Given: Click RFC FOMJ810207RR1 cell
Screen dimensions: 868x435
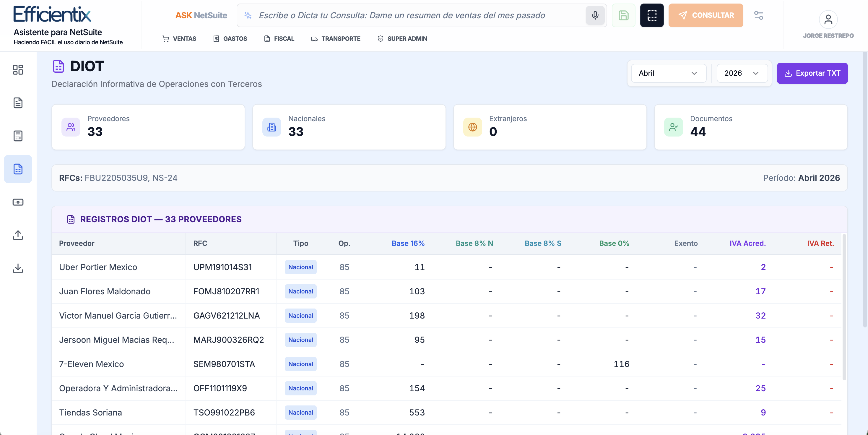Looking at the screenshot, I should point(226,291).
